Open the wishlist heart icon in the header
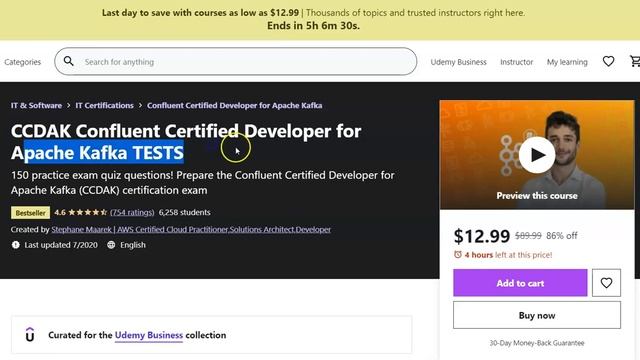The width and height of the screenshot is (640, 360). coord(608,61)
